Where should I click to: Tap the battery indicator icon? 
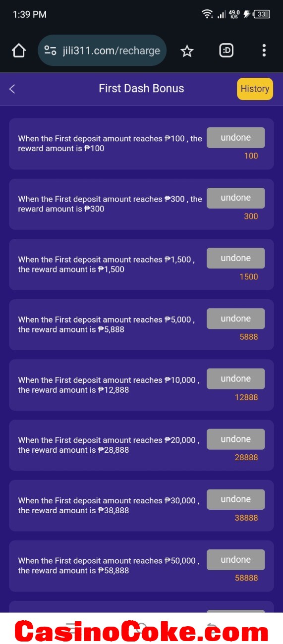point(262,14)
